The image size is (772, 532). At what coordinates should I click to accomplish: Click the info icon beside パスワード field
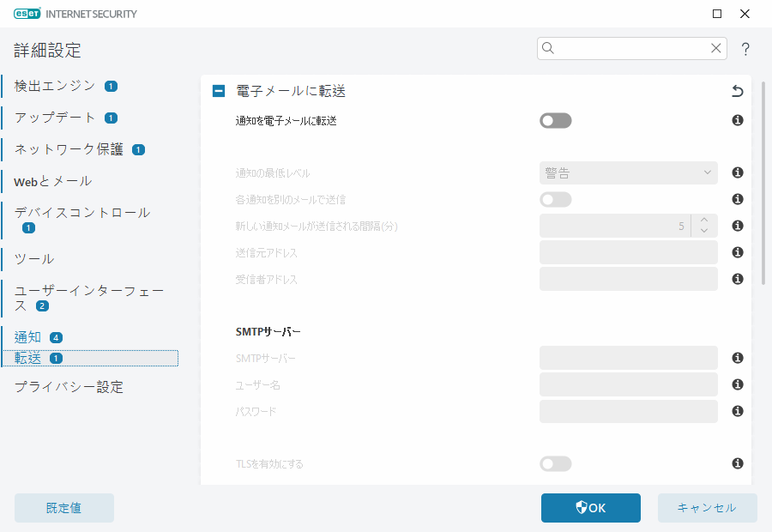(x=737, y=411)
